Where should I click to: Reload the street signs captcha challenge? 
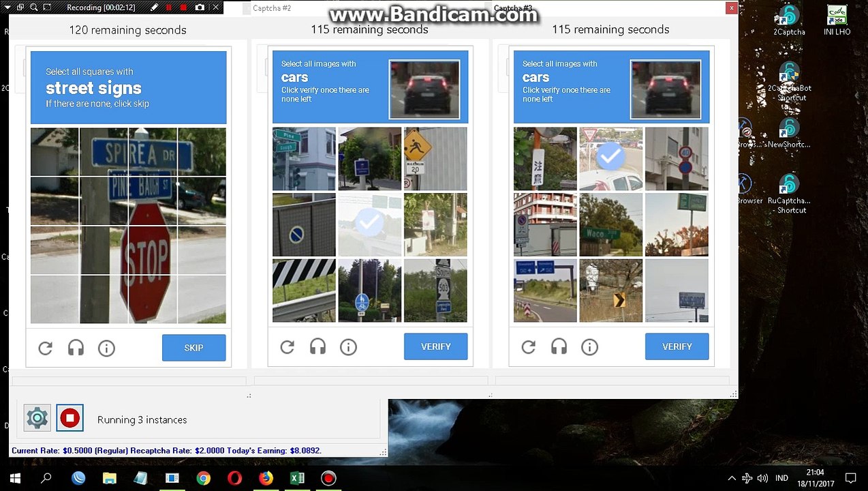pyautogui.click(x=46, y=348)
